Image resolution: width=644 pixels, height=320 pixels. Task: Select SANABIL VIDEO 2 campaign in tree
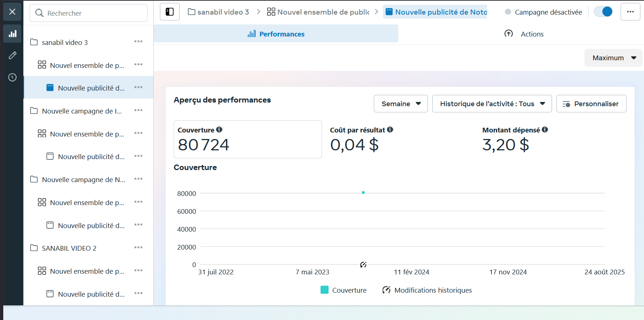click(x=69, y=248)
